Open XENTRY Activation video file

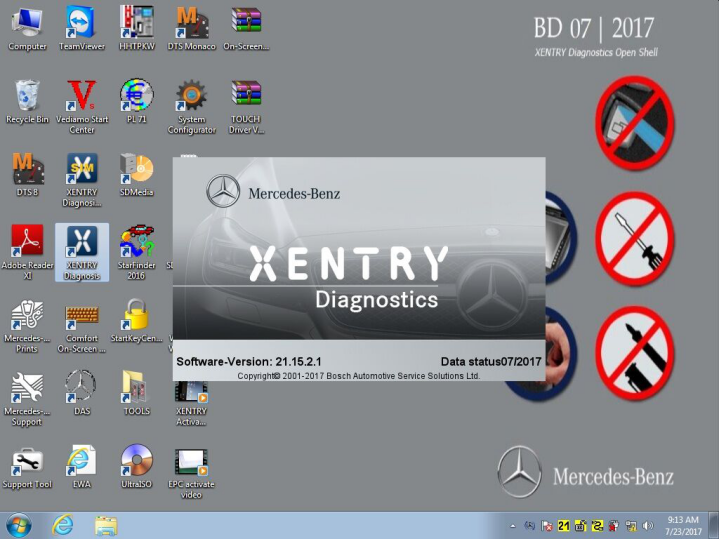(191, 404)
